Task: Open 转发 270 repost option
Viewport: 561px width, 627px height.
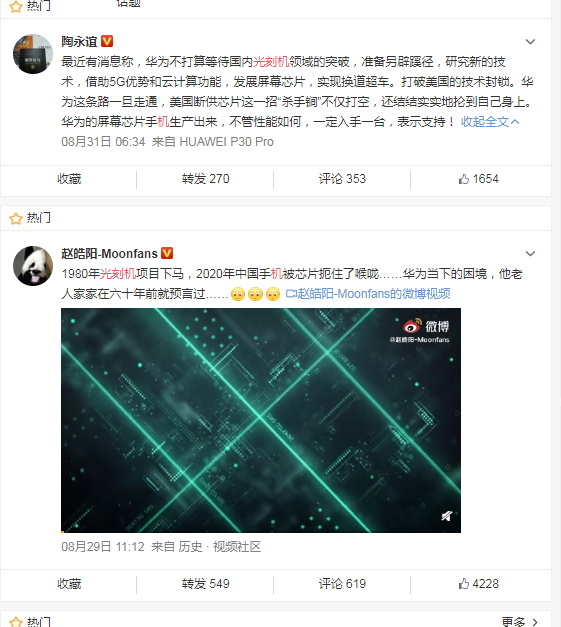Action: tap(206, 179)
